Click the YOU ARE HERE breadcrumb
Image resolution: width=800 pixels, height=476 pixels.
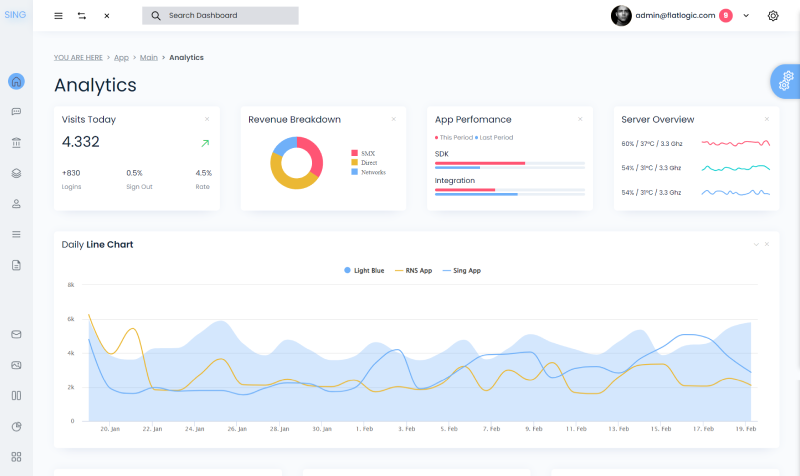click(x=78, y=58)
